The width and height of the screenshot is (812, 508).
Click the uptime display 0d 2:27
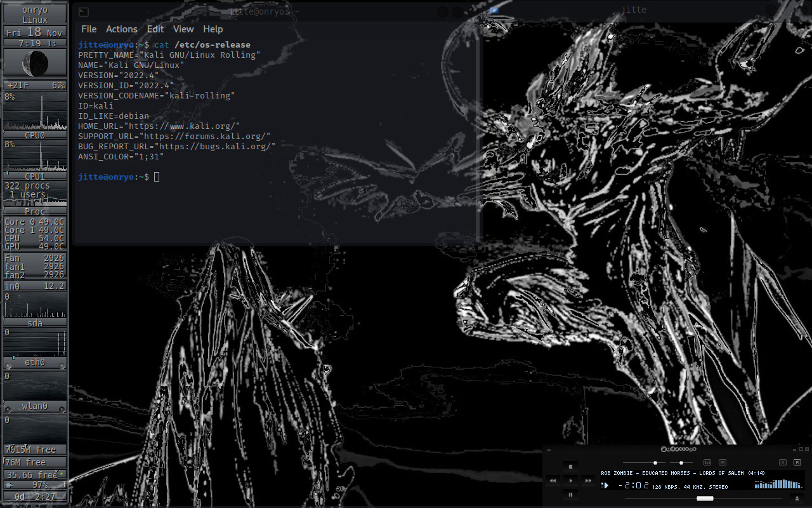35,497
